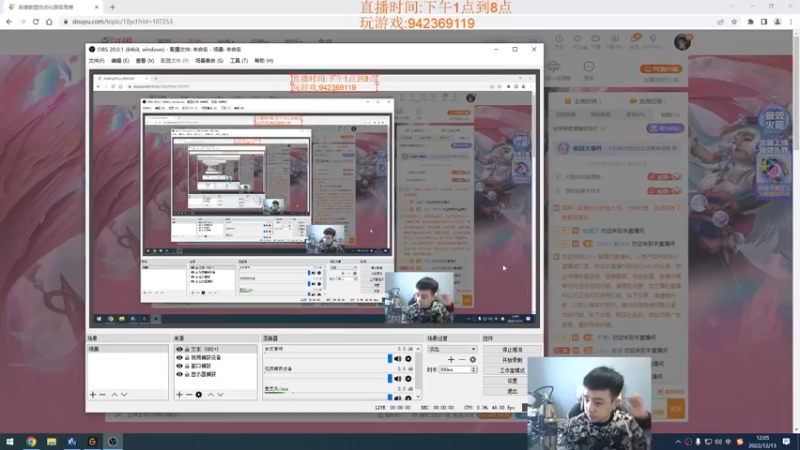The height and width of the screenshot is (450, 800).
Task: Reload the Douyu page in Chrome
Action: (36, 21)
